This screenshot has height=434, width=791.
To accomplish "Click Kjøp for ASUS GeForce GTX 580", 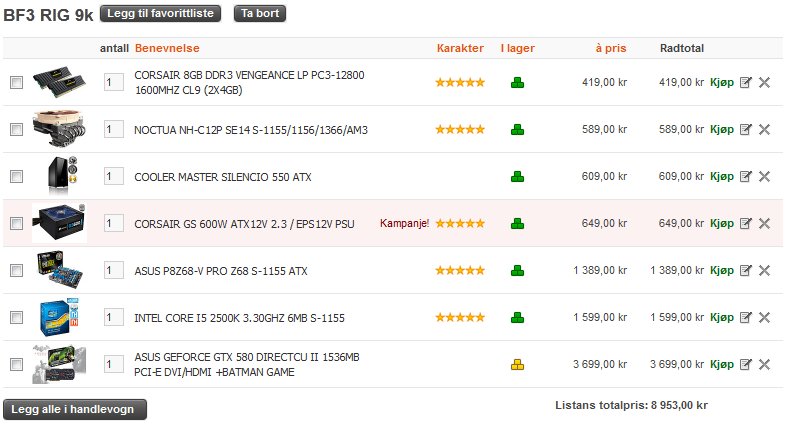I will pyautogui.click(x=722, y=364).
